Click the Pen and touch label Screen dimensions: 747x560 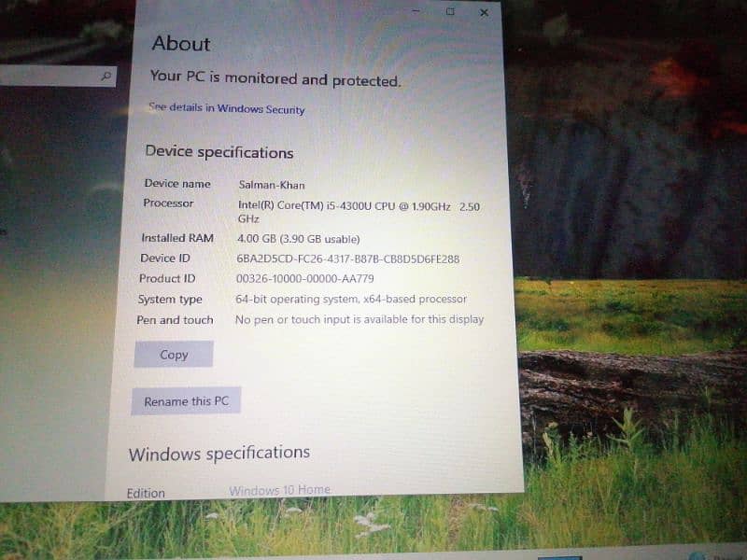tap(175, 320)
